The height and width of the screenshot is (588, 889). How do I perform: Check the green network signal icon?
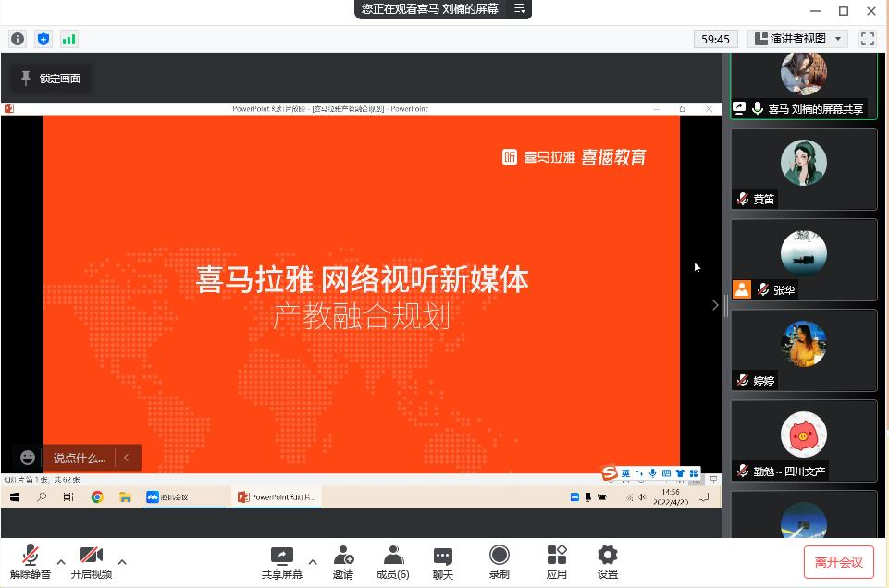[x=68, y=39]
